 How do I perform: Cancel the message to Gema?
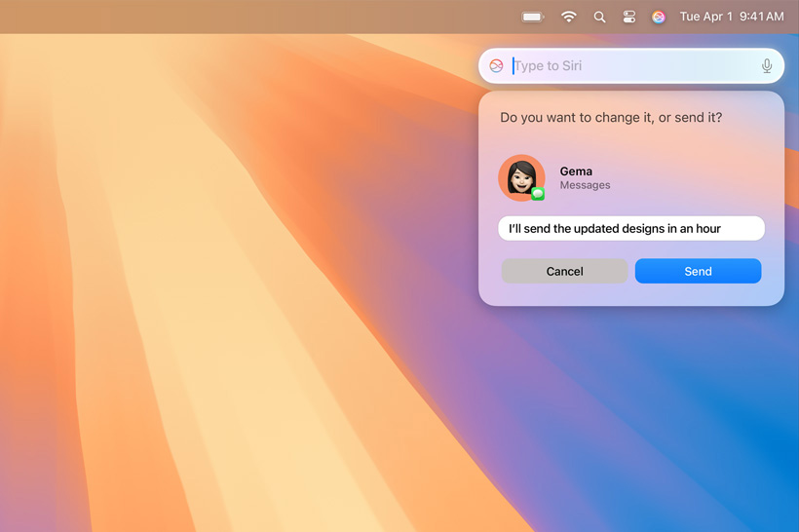[564, 271]
